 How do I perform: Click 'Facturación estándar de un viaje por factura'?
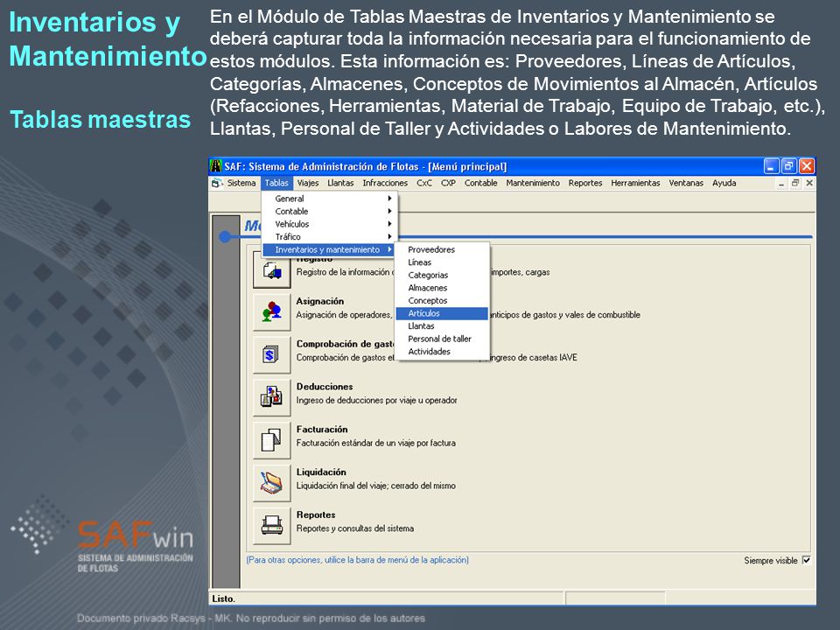(x=376, y=443)
